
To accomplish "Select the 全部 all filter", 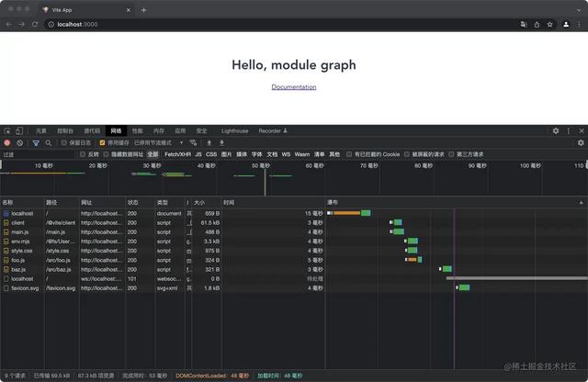I will (x=153, y=154).
